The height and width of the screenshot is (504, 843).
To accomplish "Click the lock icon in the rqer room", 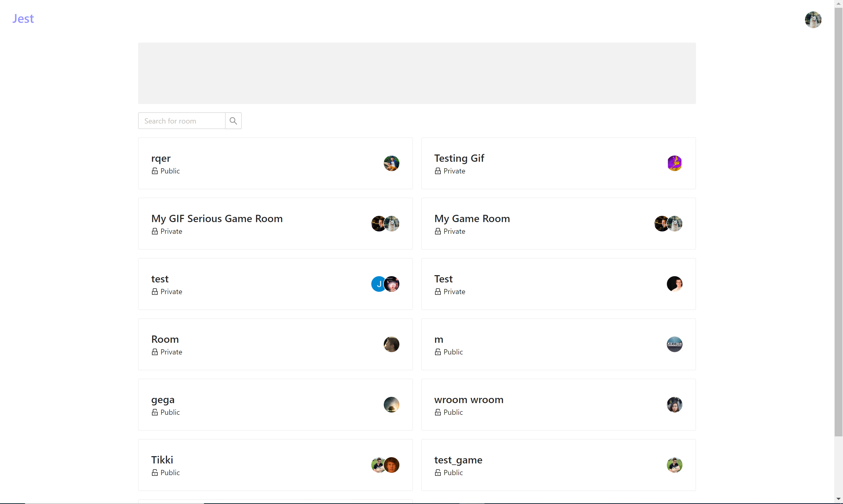I will [x=155, y=171].
